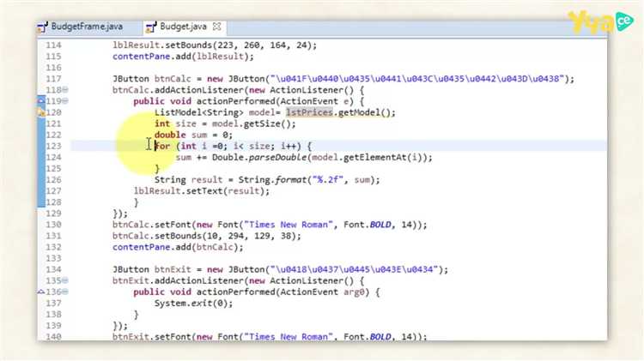This screenshot has height=361, width=644.
Task: Click line number 139 in the ruler
Action: click(53, 326)
